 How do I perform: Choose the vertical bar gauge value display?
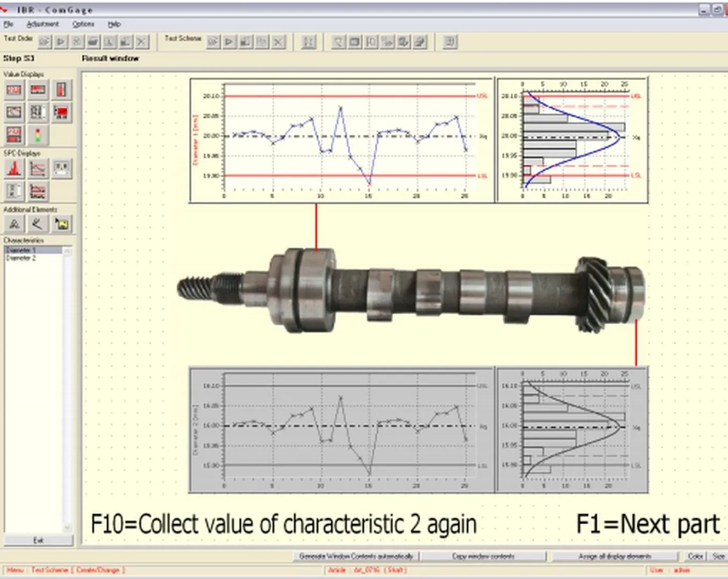click(x=61, y=90)
